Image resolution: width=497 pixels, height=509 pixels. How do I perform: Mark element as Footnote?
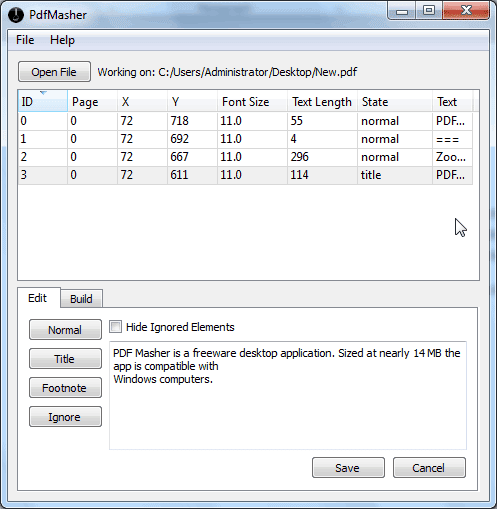point(65,388)
